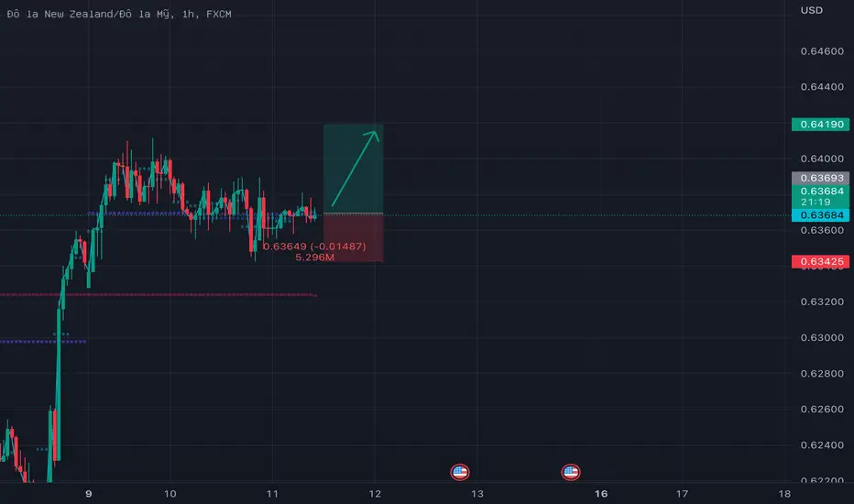Click the USD currency label on the price axis
854x504 pixels.
812,10
